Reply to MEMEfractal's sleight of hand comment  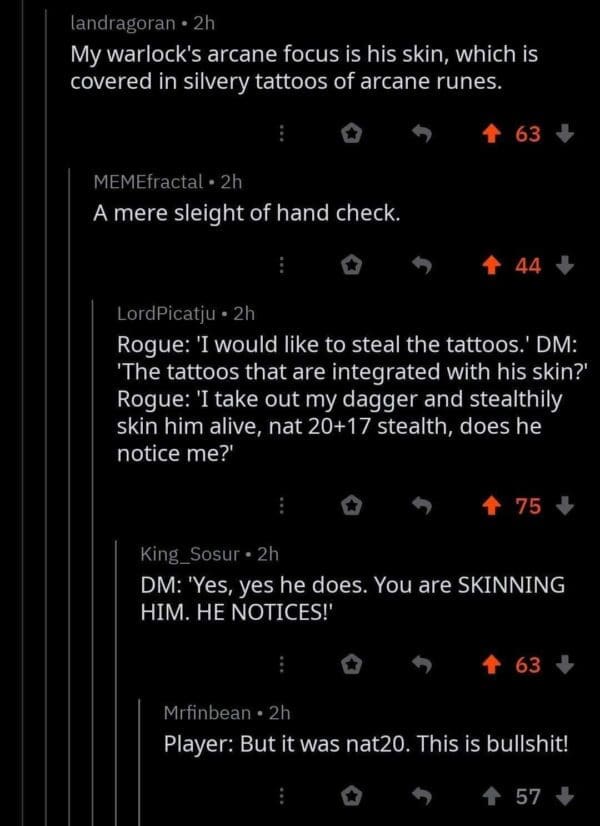pyautogui.click(x=421, y=267)
